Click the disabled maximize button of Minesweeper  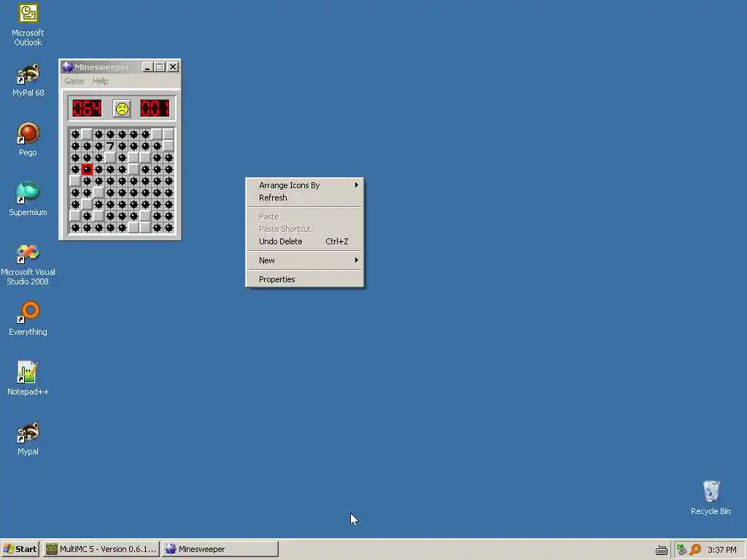coord(160,67)
